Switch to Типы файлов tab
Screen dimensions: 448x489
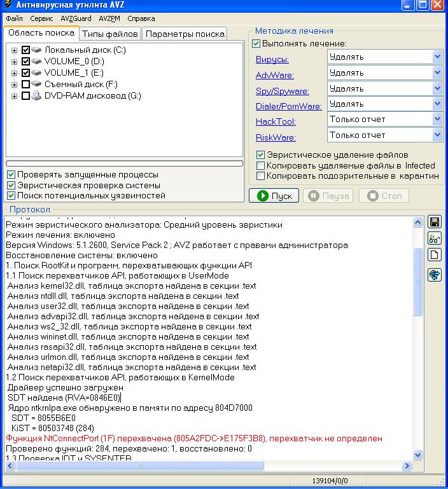pos(110,34)
